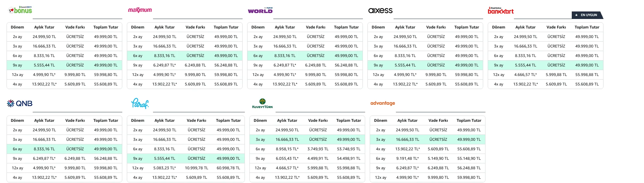Click the axess card logo
The width and height of the screenshot is (644, 183).
(381, 10)
